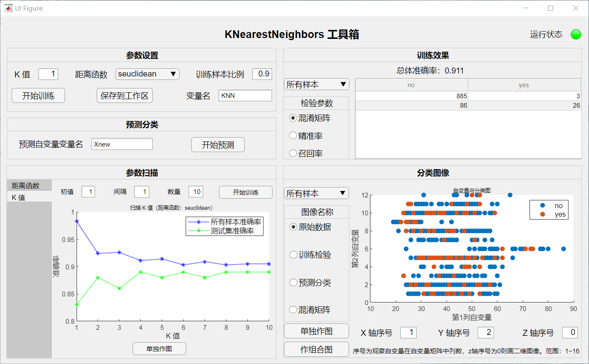Click the Xnew prediction variable field
Viewport: 589px width, 364px height.
(122, 144)
